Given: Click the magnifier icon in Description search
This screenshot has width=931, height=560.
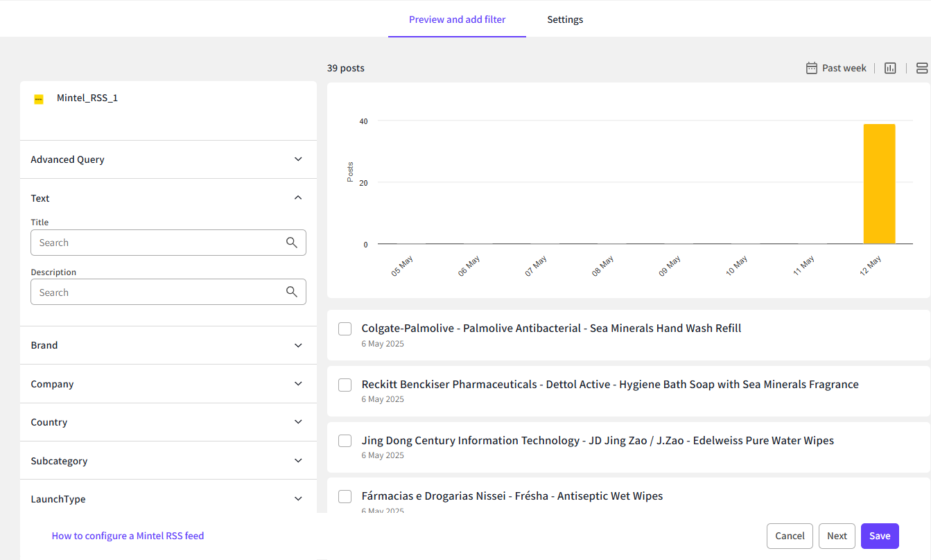Looking at the screenshot, I should coord(292,292).
